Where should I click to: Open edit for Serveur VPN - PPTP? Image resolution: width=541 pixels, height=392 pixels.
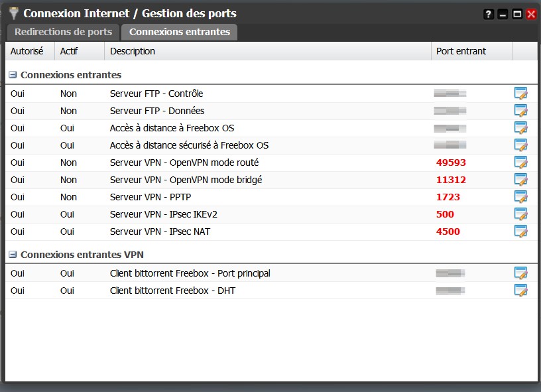520,197
